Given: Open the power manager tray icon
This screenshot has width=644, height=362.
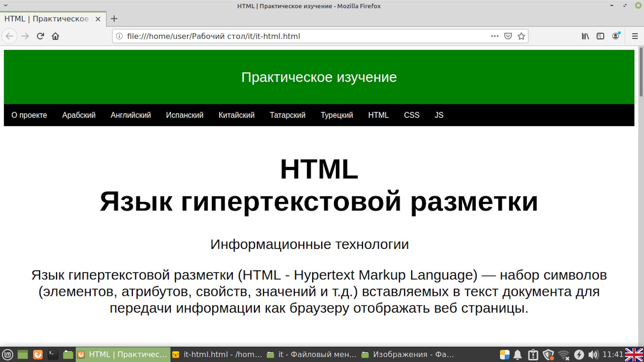Looking at the screenshot, I should 579,355.
